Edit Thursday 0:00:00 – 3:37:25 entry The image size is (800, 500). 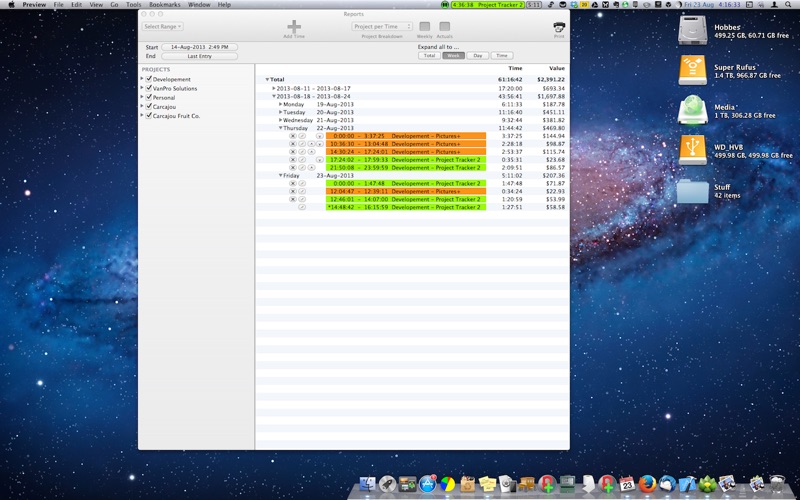pos(302,136)
